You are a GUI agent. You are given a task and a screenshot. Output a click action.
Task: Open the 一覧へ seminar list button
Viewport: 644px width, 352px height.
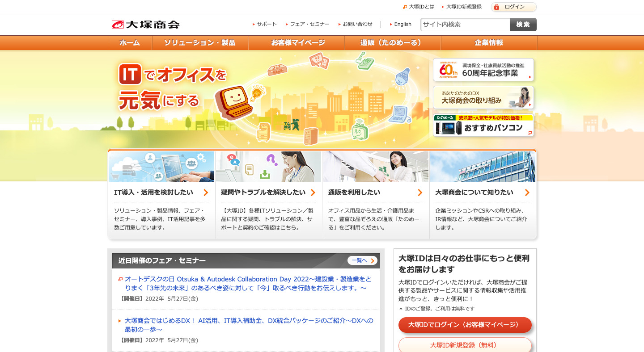pos(362,260)
